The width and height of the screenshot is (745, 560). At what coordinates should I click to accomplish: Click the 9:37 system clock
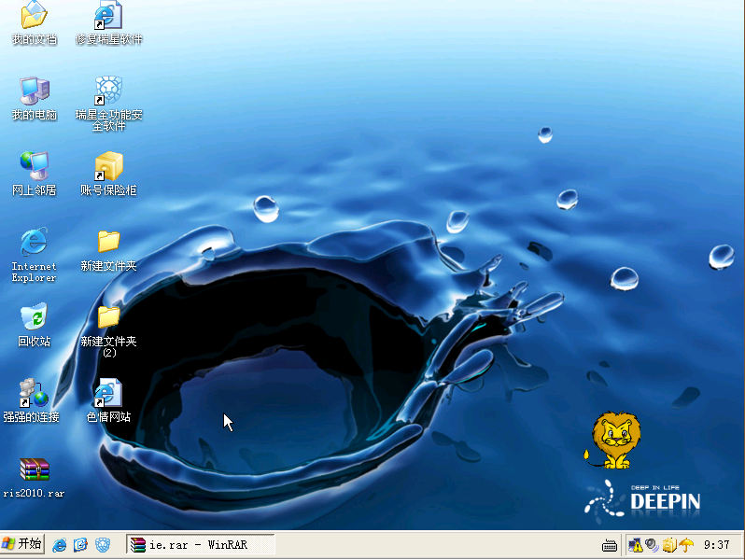pos(716,545)
